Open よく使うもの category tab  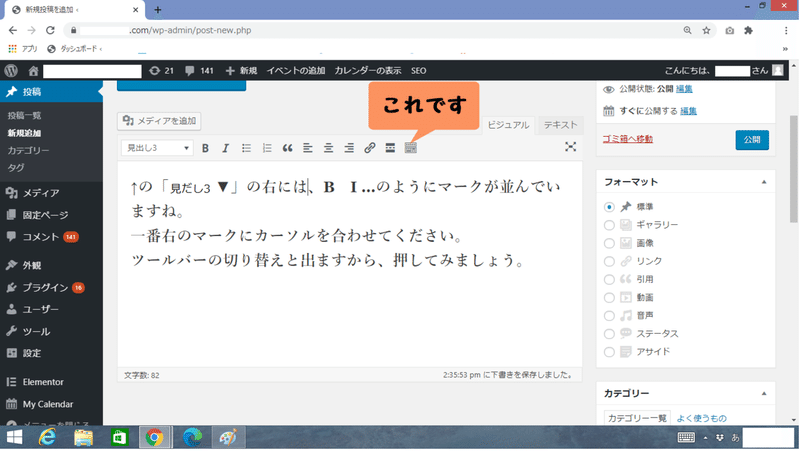[702, 418]
